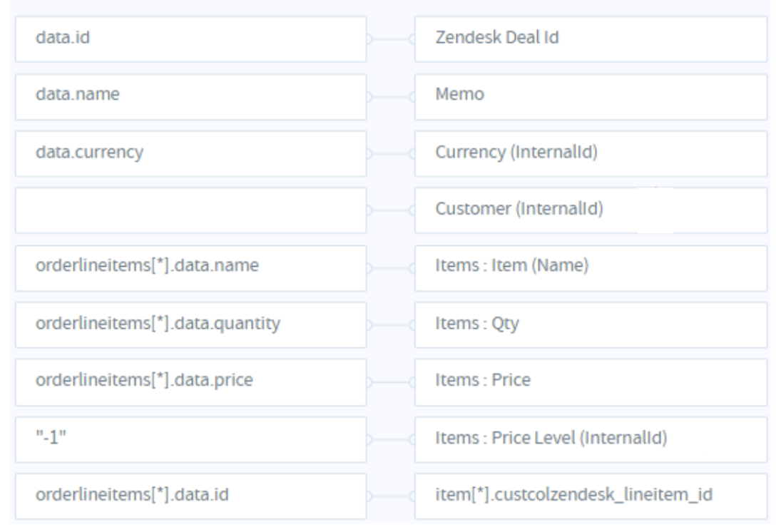Click the Items : Price destination field

[591, 382]
